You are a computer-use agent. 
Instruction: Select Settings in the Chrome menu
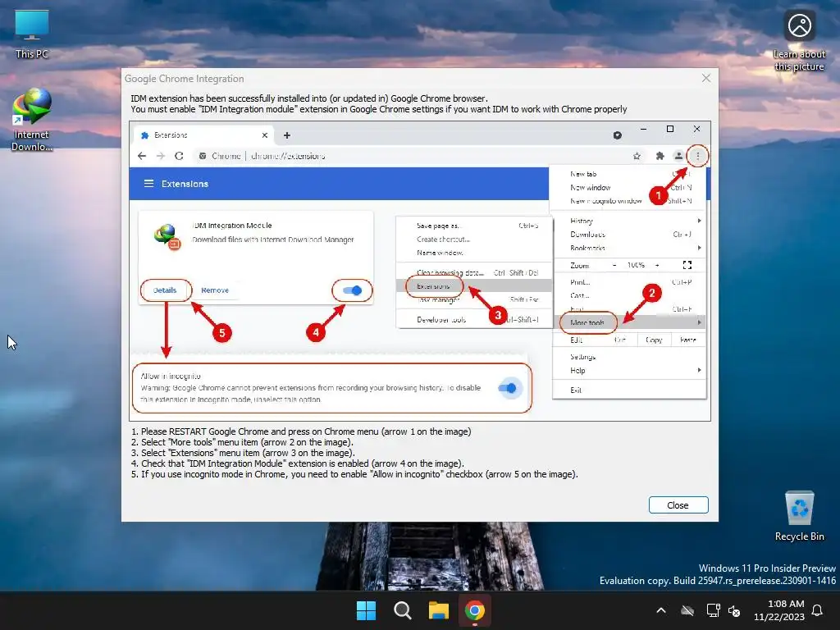[629, 357]
